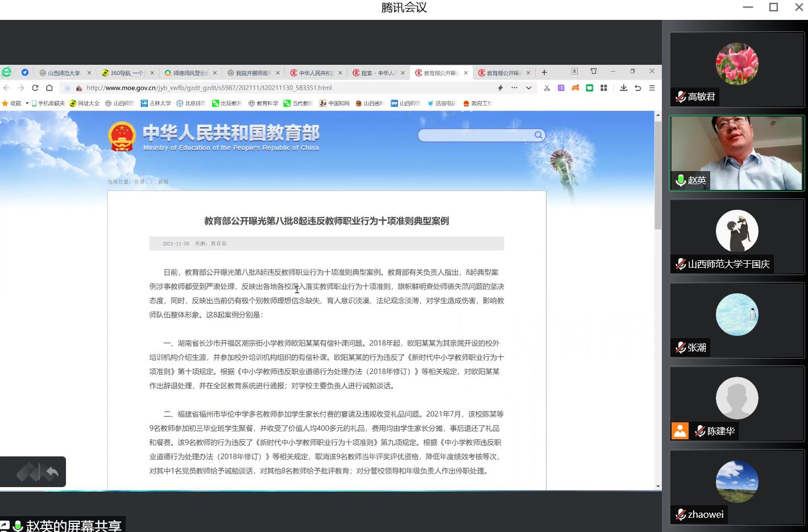Open the browser hamburger menu
The height and width of the screenshot is (532, 808).
[652, 88]
